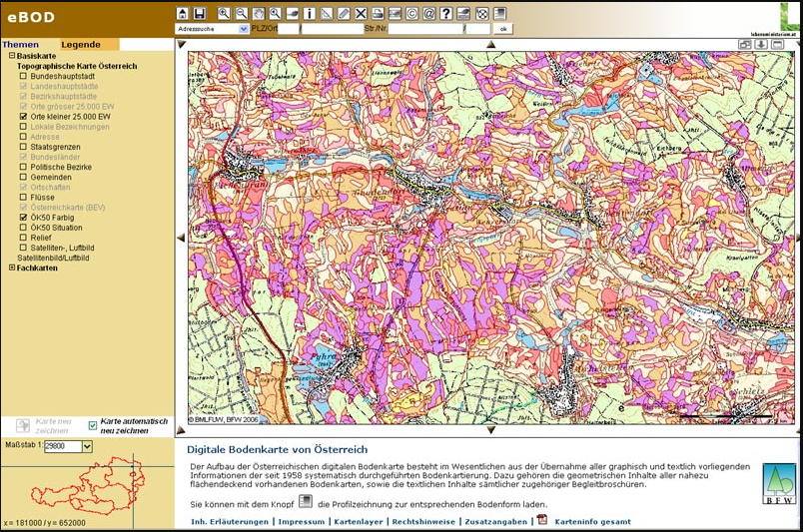Switch to the Themen tab

21,45
